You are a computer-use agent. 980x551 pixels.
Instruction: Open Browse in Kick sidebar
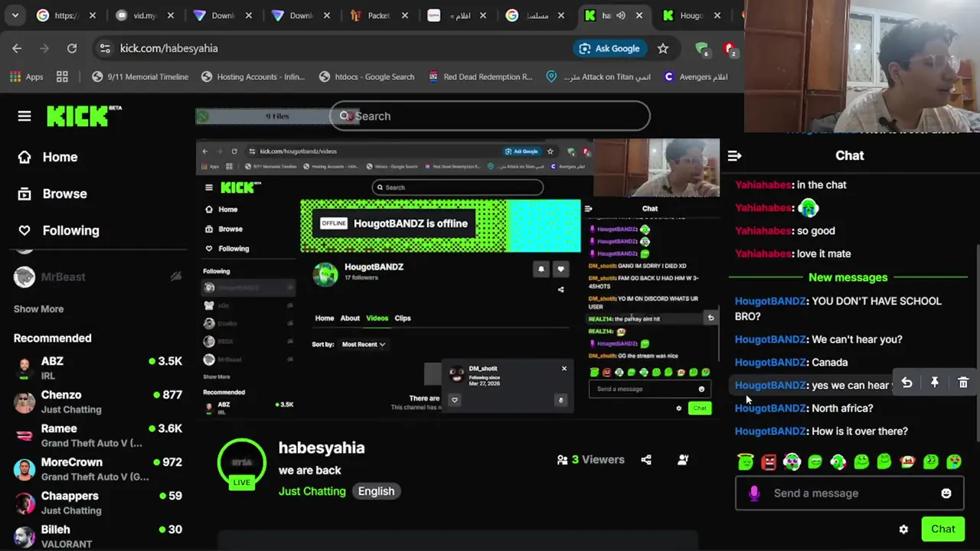click(x=52, y=194)
